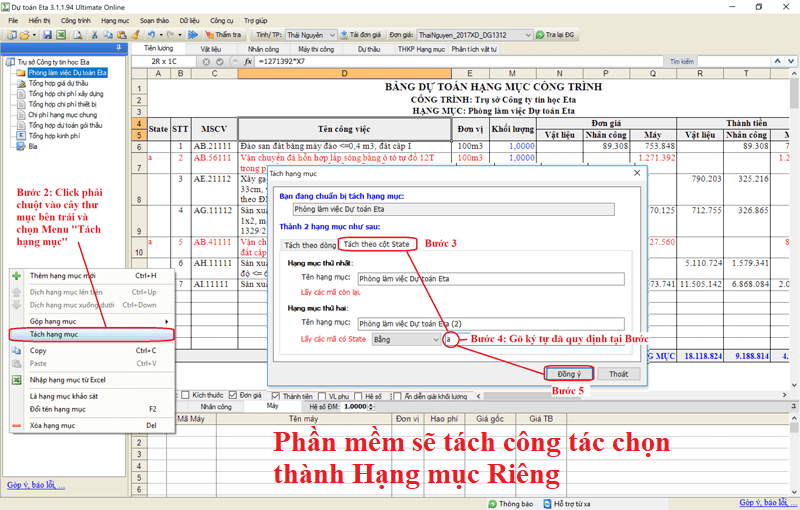Click the Copy toolbar icon
Viewport: 800px width, 510px height.
(108, 35)
